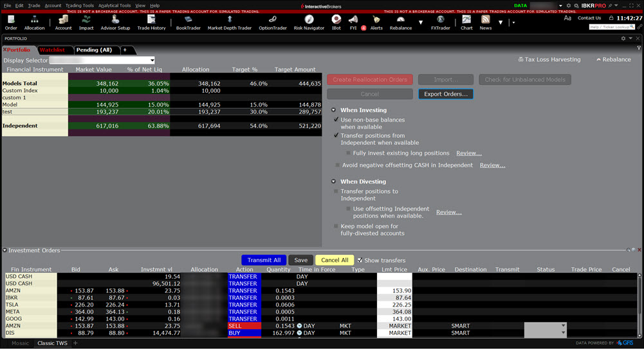Open the File menu
The width and height of the screenshot is (644, 349).
(7, 6)
